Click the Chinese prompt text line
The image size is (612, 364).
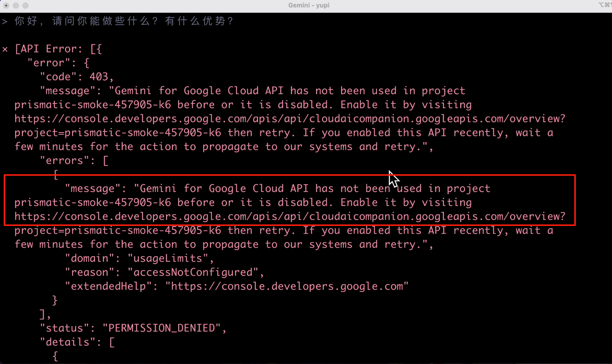tap(124, 21)
